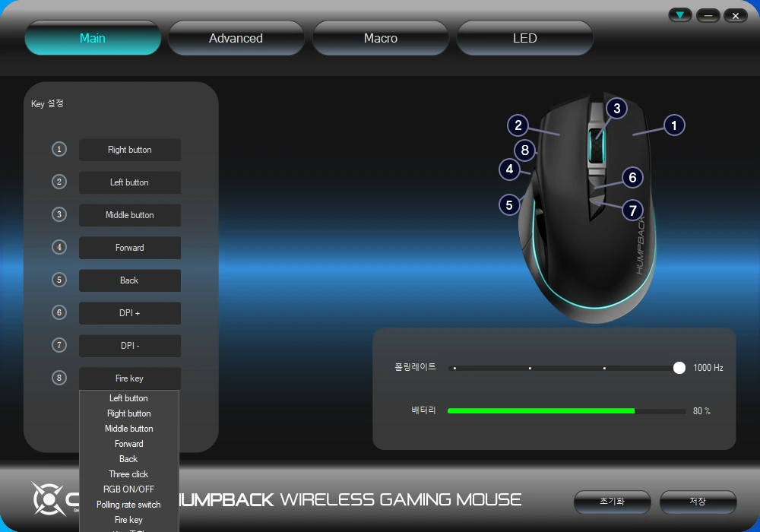
Task: Open key 4 Forward dropdown
Action: tap(130, 248)
